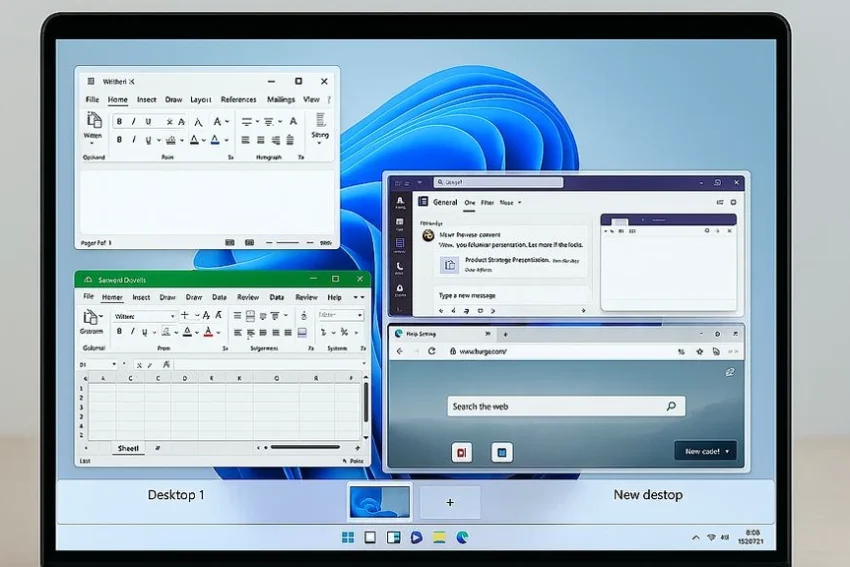Click the top-row Italic button in Word

pyautogui.click(x=133, y=121)
